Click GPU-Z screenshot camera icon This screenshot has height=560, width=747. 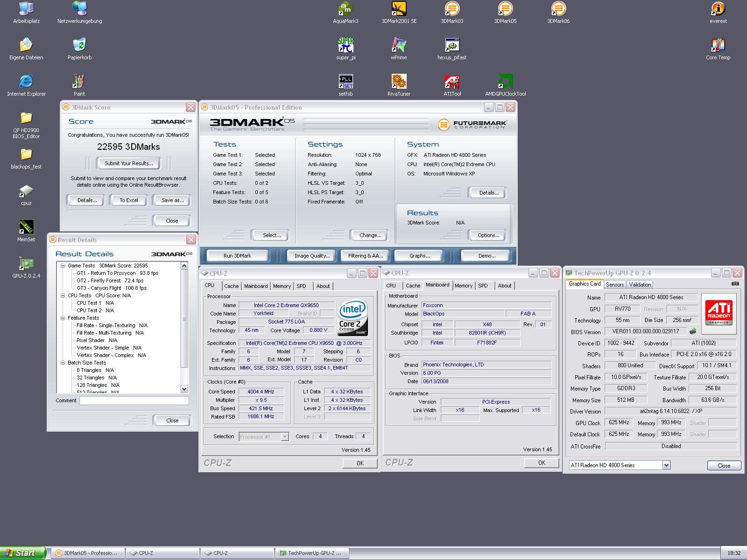pos(735,284)
